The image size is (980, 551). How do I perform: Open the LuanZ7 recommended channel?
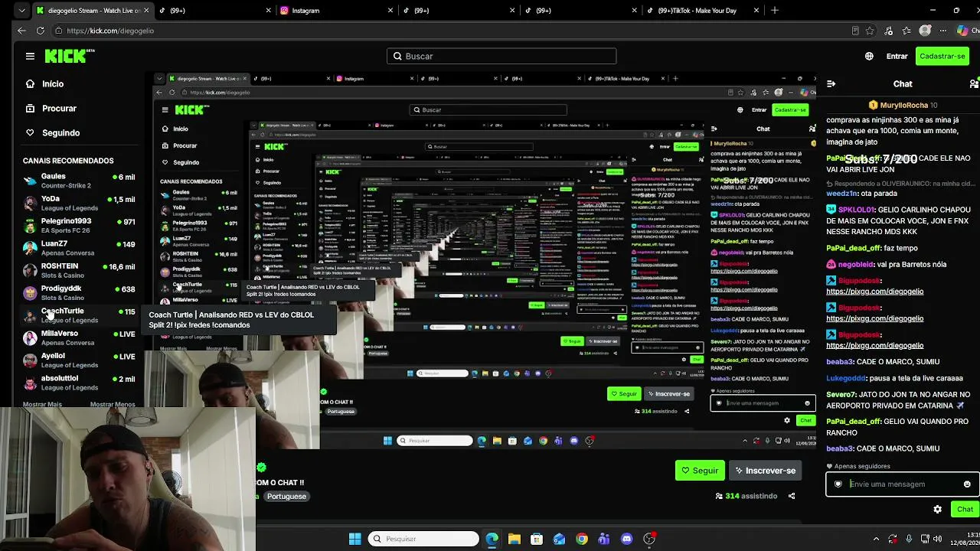click(79, 248)
